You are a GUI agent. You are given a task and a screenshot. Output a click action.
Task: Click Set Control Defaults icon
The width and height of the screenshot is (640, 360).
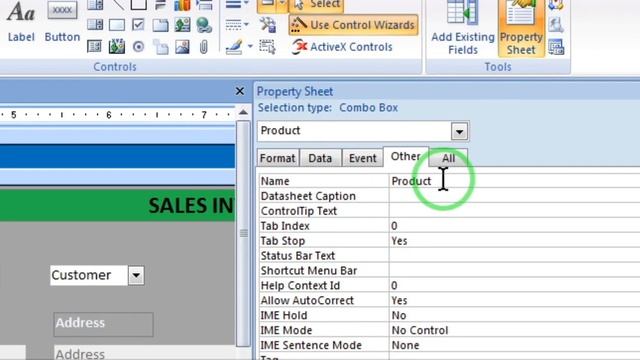[268, 24]
